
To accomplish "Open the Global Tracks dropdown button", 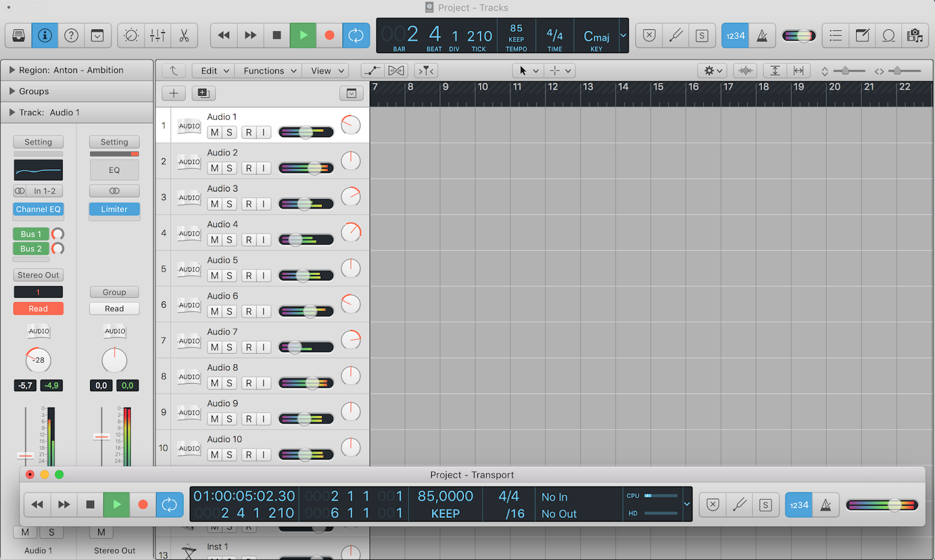I will [351, 93].
